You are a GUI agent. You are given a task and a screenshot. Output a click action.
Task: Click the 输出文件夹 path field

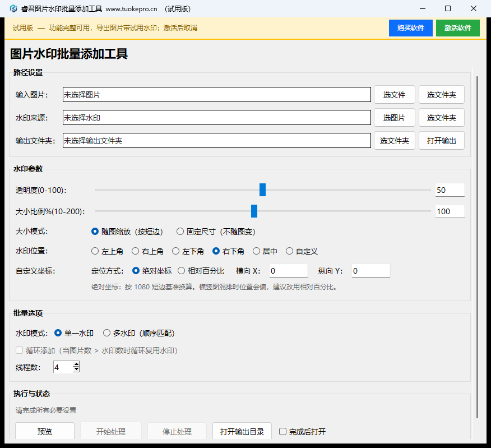pos(217,140)
